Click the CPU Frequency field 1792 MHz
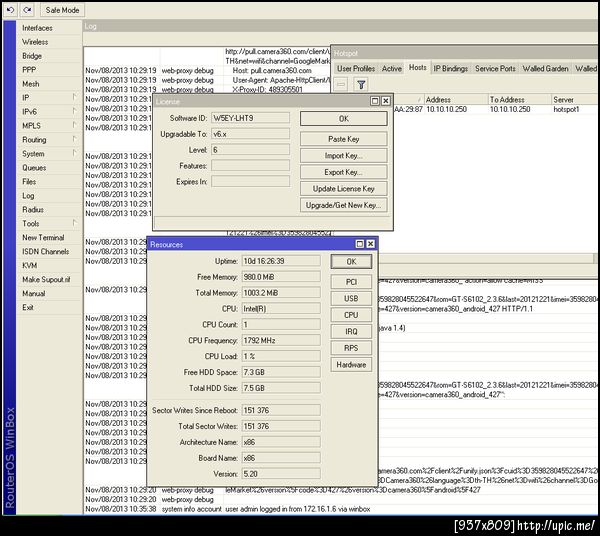The height and width of the screenshot is (536, 600). (281, 340)
